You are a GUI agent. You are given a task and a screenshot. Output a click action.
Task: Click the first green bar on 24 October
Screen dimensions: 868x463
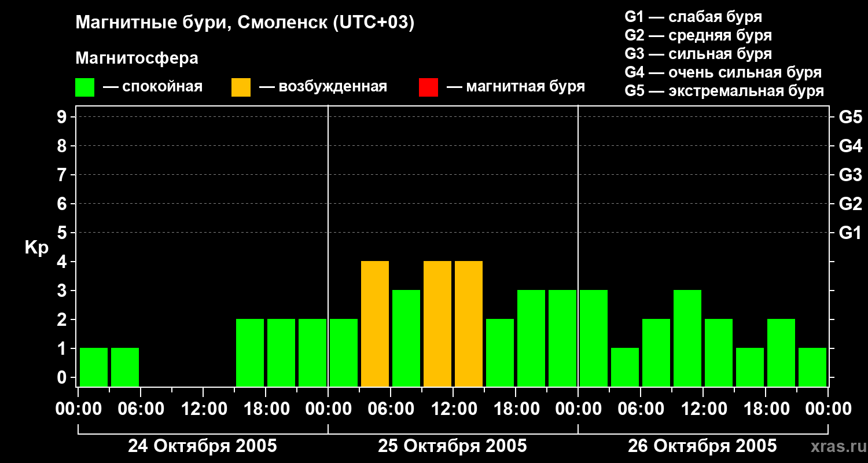(x=94, y=367)
